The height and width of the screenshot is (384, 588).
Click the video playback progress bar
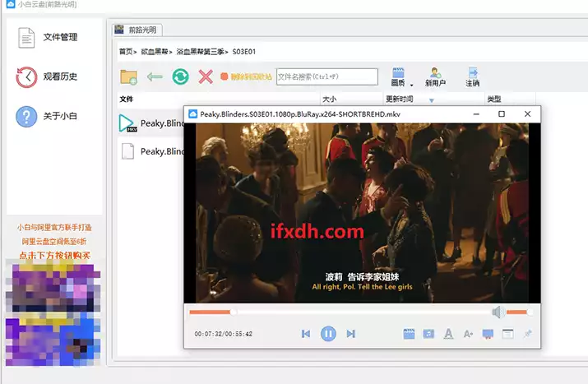(340, 312)
